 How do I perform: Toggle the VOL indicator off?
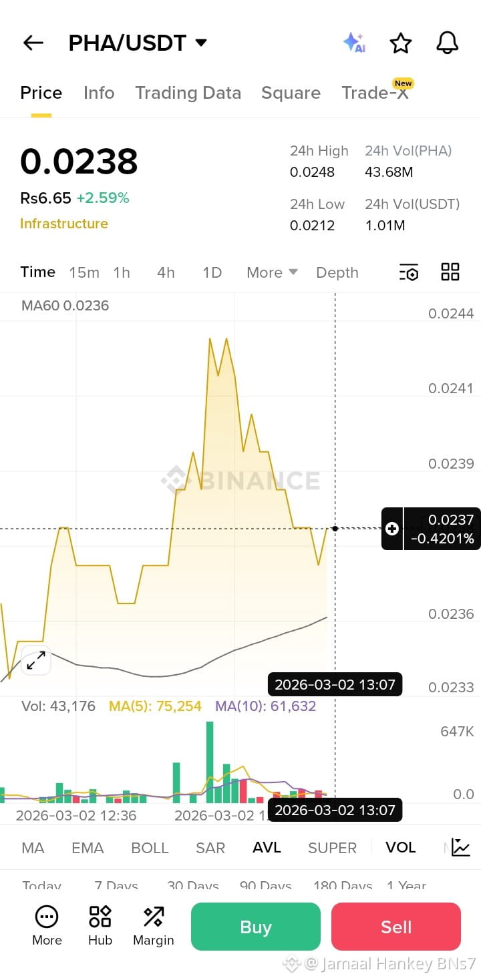pyautogui.click(x=401, y=848)
